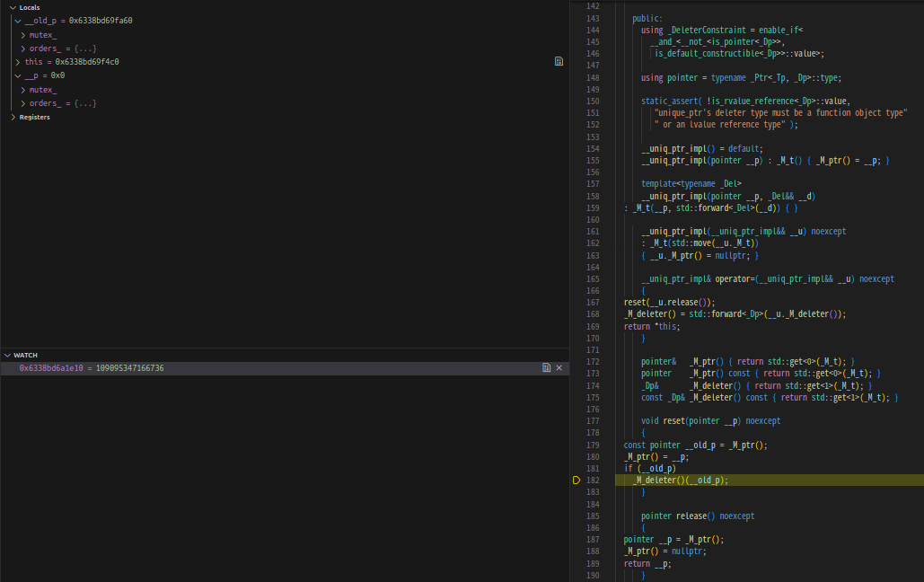The height and width of the screenshot is (582, 924).
Task: Select the __old_p = 0x6338bd69fa60 row
Action: click(285, 21)
